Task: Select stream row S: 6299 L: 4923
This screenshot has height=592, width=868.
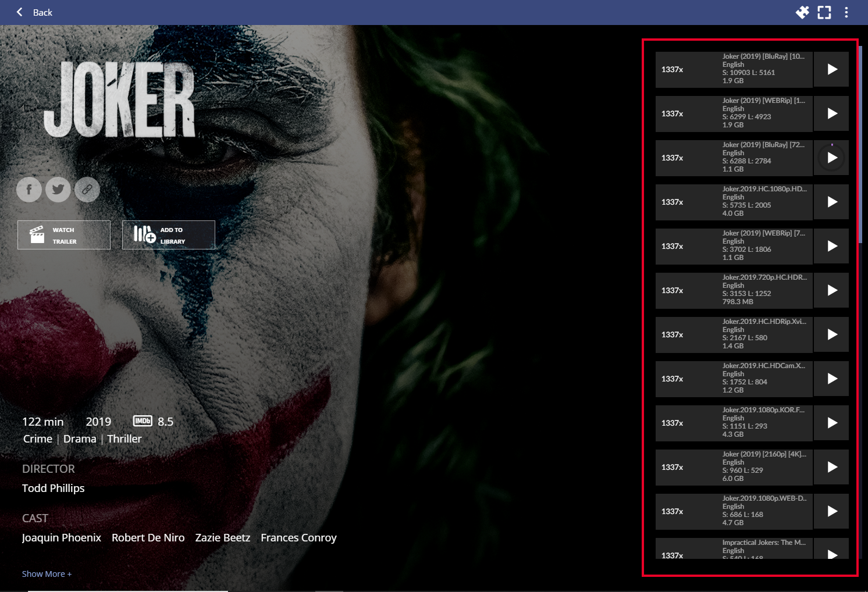Action: click(734, 113)
